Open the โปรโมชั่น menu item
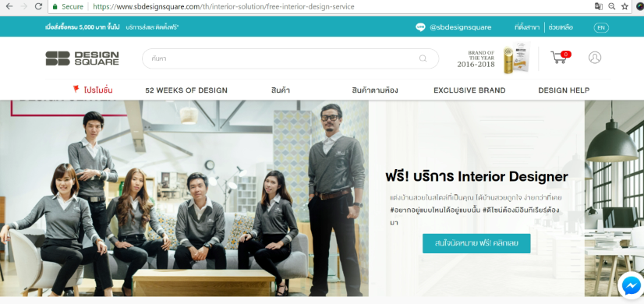This screenshot has width=644, height=304. click(98, 90)
